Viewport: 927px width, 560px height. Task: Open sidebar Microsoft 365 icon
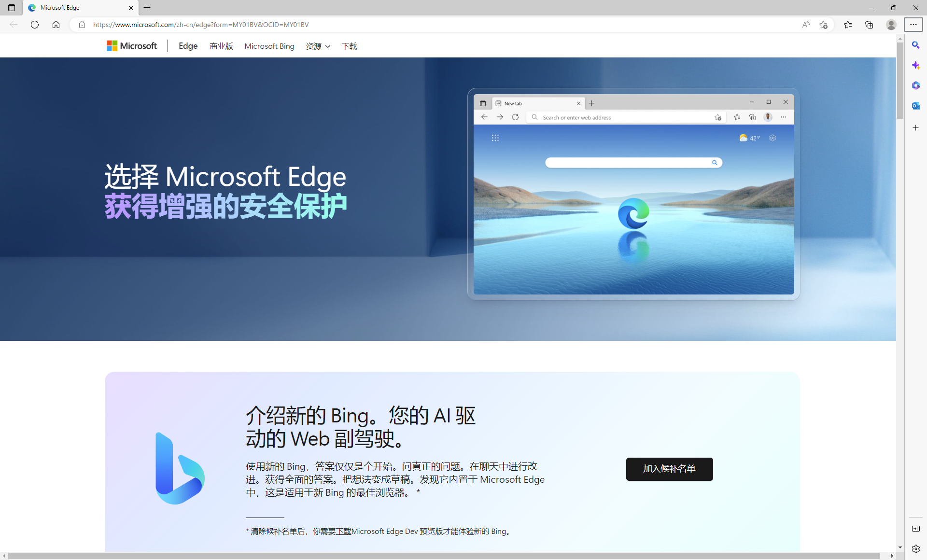coord(916,85)
